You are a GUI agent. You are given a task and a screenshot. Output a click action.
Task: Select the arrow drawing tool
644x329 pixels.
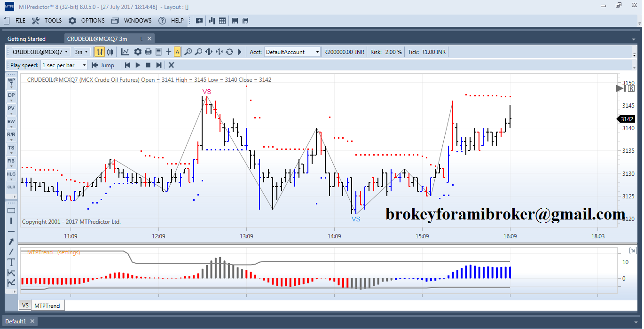coord(11,242)
